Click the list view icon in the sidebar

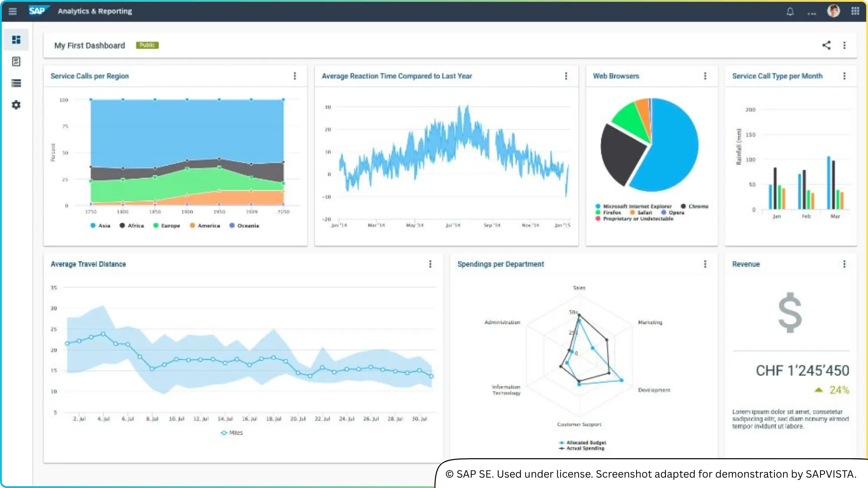click(x=16, y=83)
